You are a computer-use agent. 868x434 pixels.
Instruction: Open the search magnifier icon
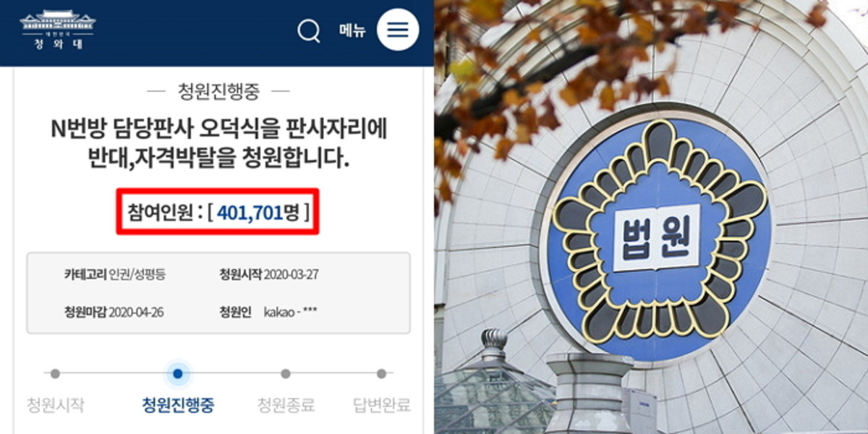click(309, 30)
